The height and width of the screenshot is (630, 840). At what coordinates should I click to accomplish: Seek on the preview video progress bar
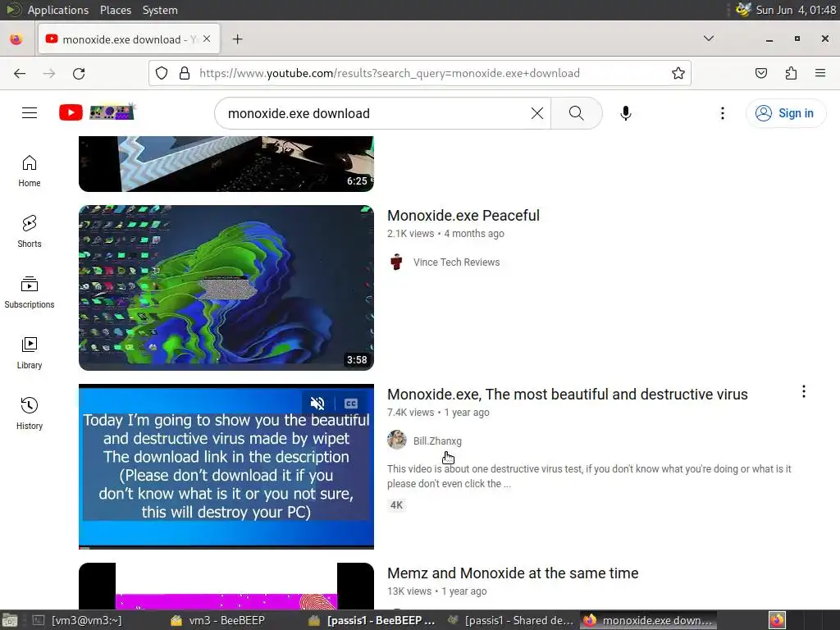tap(226, 547)
